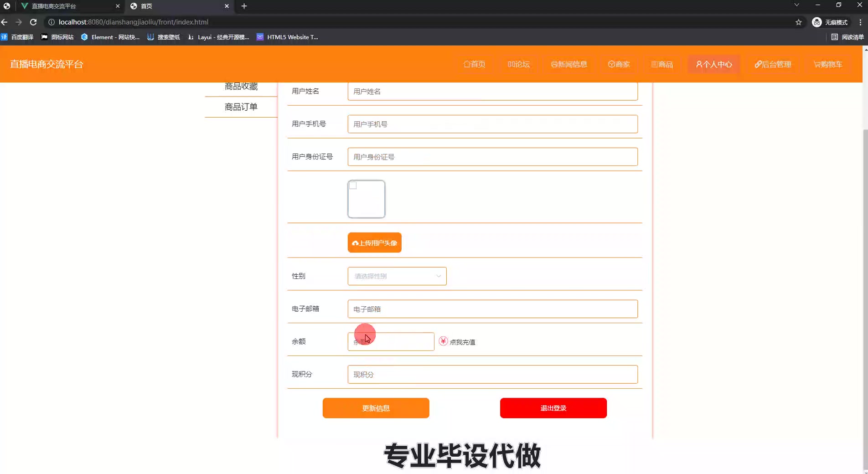Focus the 用户手机号 input field

click(492, 124)
